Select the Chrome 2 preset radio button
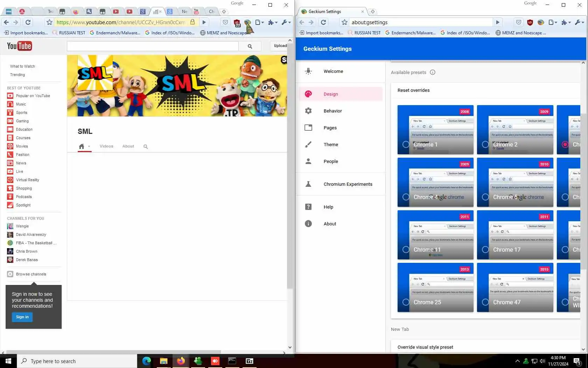The height and width of the screenshot is (368, 588). coord(485,144)
